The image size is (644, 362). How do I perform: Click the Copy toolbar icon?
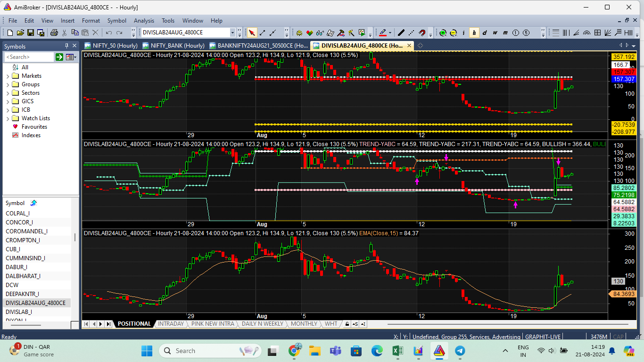point(75,33)
